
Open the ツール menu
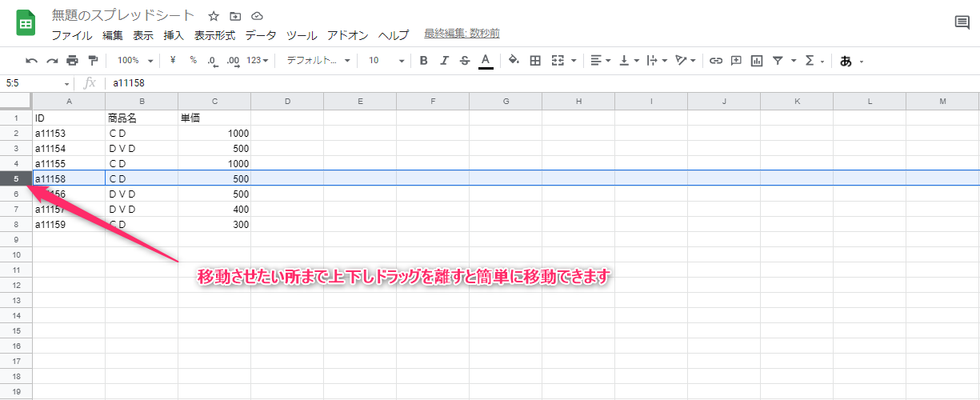(302, 35)
